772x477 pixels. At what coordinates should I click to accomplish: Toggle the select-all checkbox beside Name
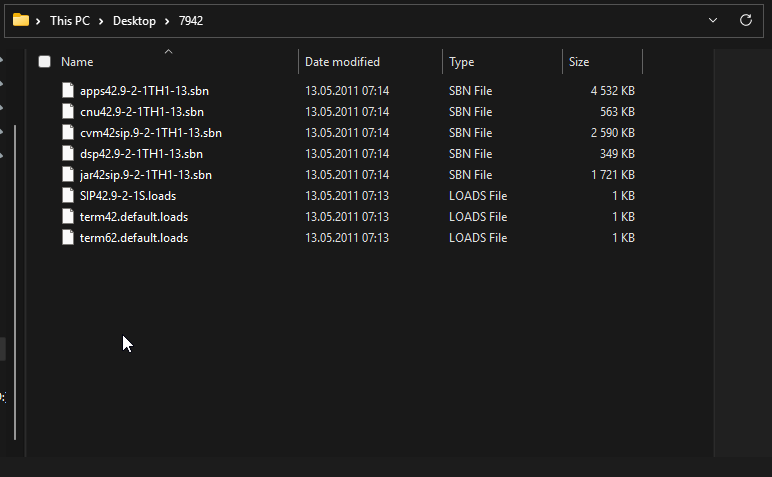pyautogui.click(x=44, y=62)
